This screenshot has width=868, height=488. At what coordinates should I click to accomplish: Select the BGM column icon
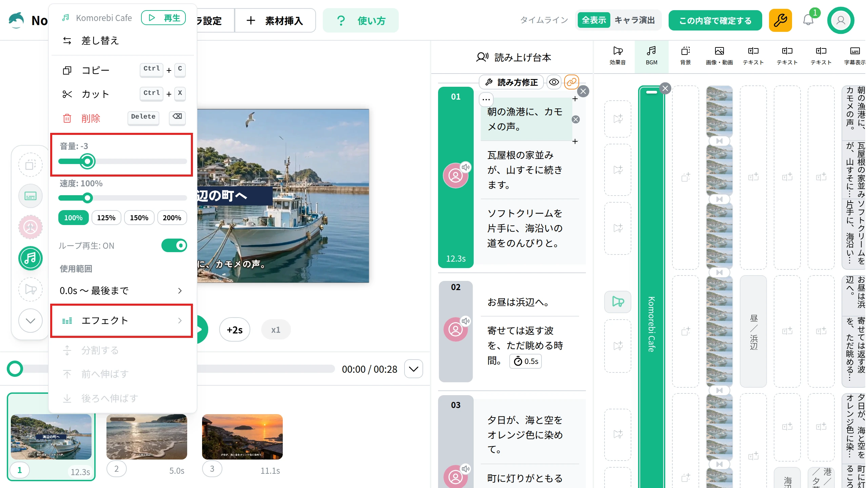pos(651,56)
